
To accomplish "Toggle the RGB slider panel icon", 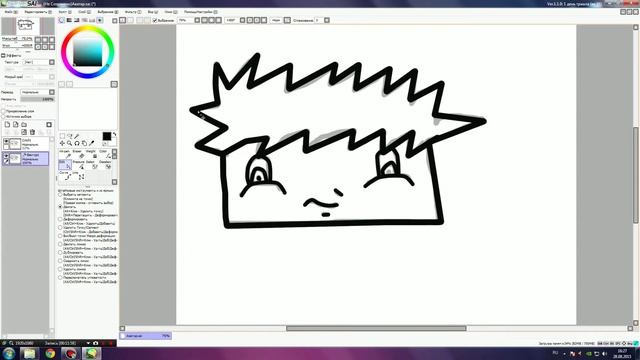I will pos(69,20).
